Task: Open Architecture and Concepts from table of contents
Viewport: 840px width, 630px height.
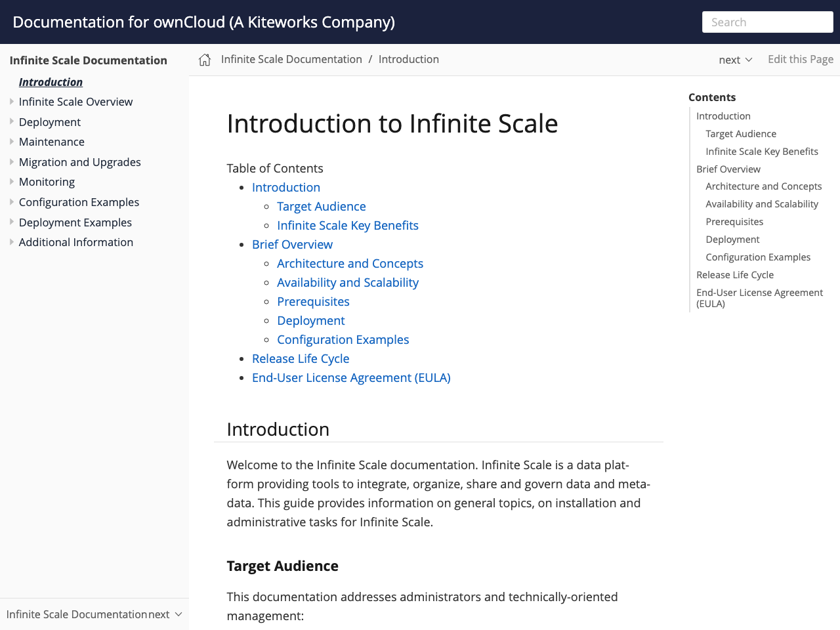Action: [x=350, y=263]
